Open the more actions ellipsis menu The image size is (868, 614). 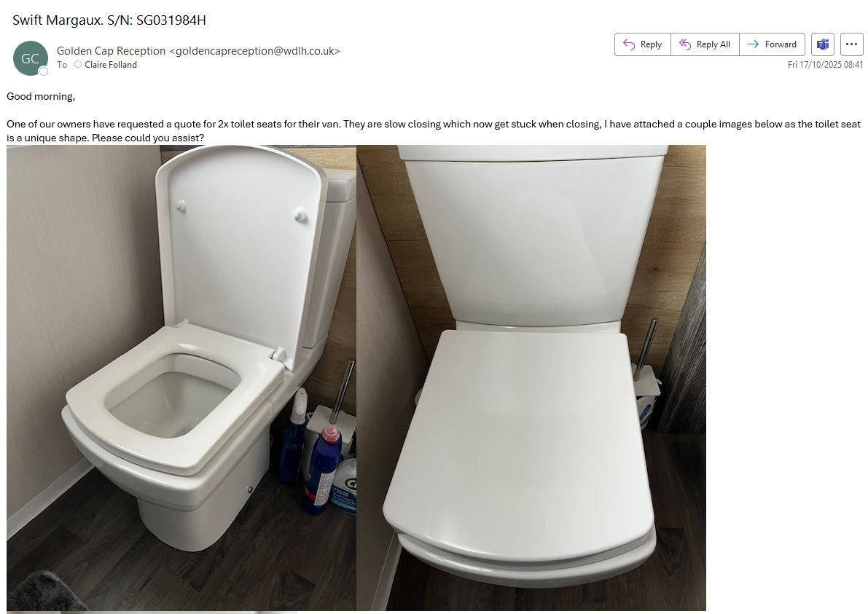tap(851, 44)
